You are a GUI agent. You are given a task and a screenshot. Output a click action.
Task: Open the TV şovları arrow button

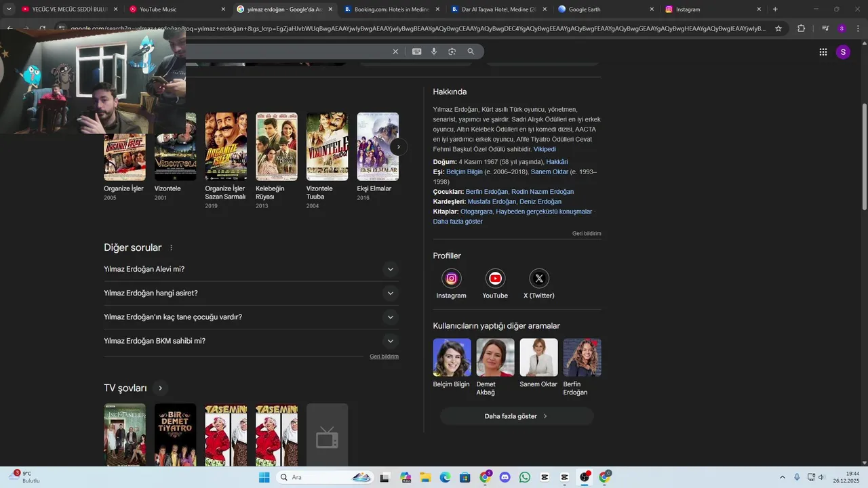tap(160, 388)
